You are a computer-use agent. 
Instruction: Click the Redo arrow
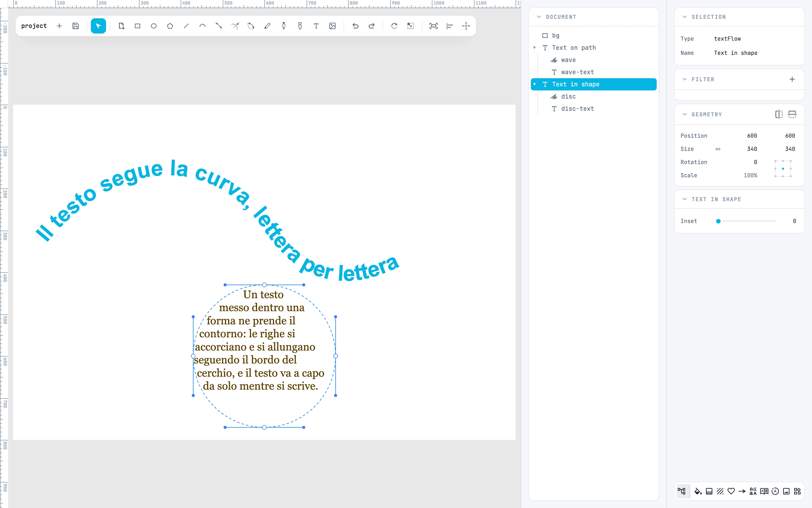point(371,26)
